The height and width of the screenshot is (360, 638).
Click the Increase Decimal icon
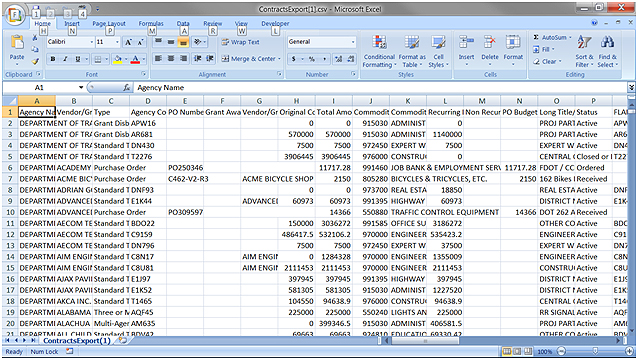pyautogui.click(x=338, y=59)
